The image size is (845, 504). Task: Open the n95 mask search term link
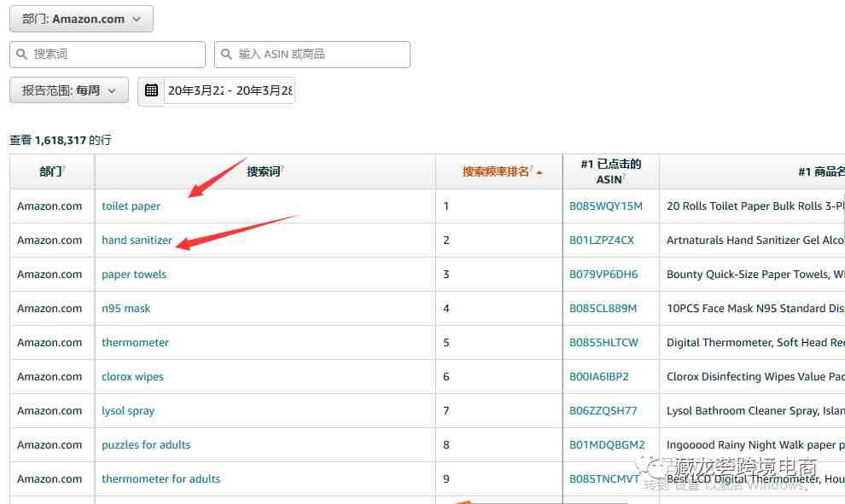[x=126, y=309]
